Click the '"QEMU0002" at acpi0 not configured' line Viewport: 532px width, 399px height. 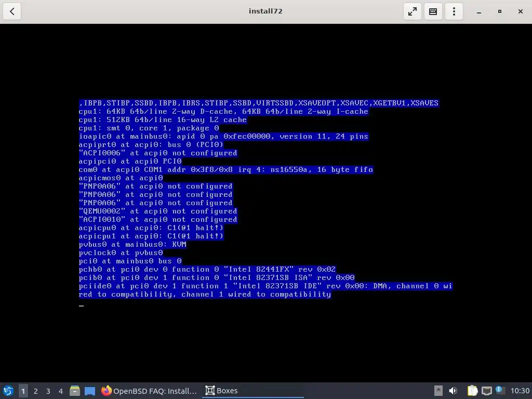tap(158, 211)
